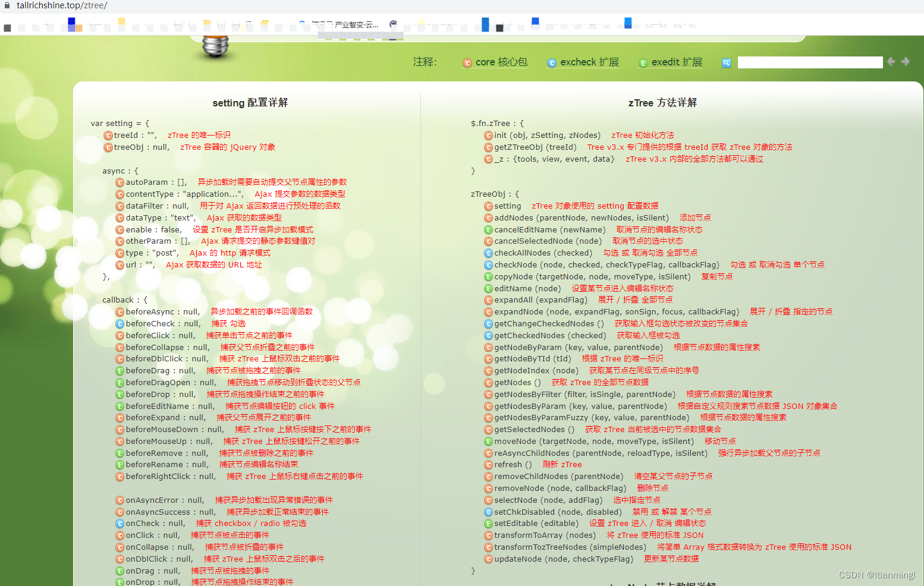
Task: Click the right arrow beside the search box
Action: pos(905,61)
